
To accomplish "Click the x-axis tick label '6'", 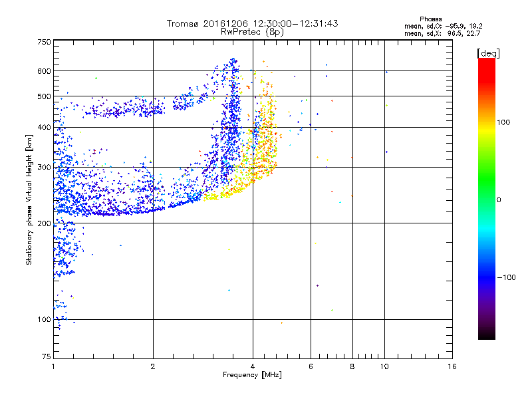I will pyautogui.click(x=311, y=366).
